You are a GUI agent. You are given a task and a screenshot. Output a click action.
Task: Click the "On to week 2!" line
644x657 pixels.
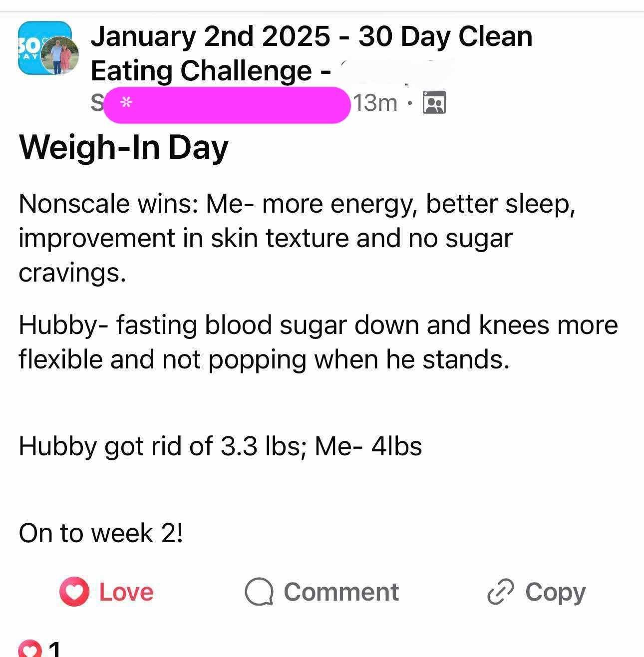101,533
